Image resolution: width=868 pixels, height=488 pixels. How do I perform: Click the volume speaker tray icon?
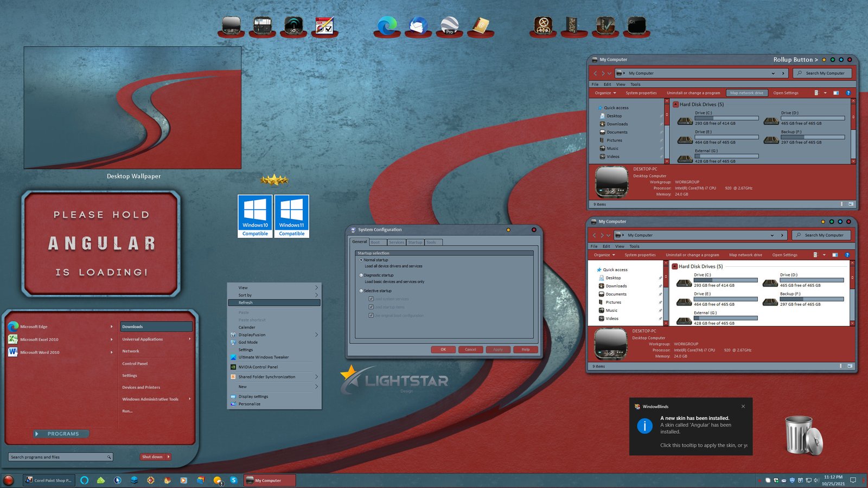click(816, 480)
